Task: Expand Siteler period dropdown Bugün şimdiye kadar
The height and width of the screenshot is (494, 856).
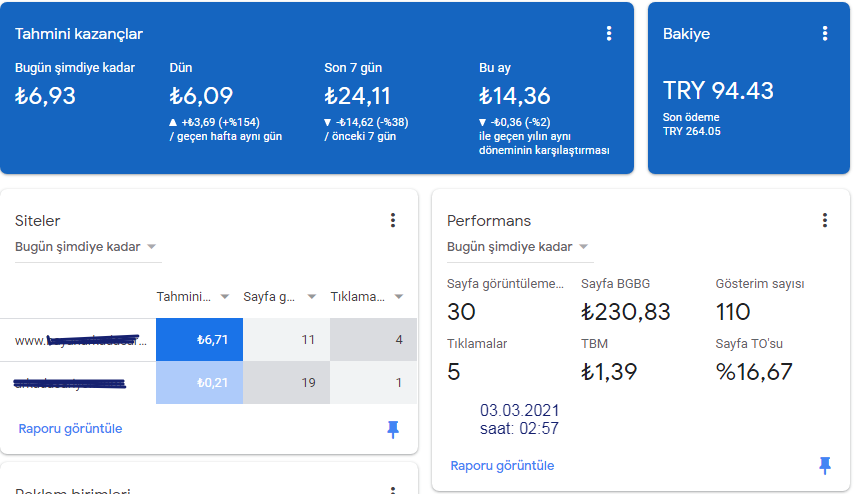Action: (88, 247)
